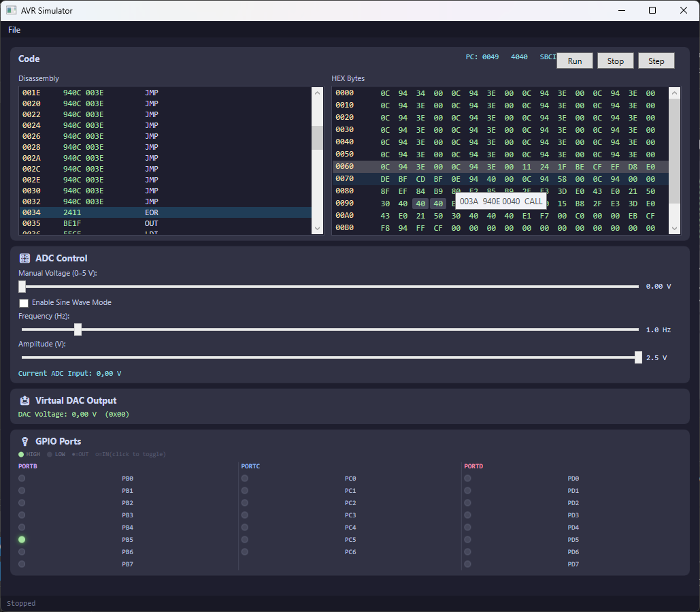Click the 'DAC Voltage: 0,00 V (0x00)' text
This screenshot has height=612, width=700.
tap(73, 415)
